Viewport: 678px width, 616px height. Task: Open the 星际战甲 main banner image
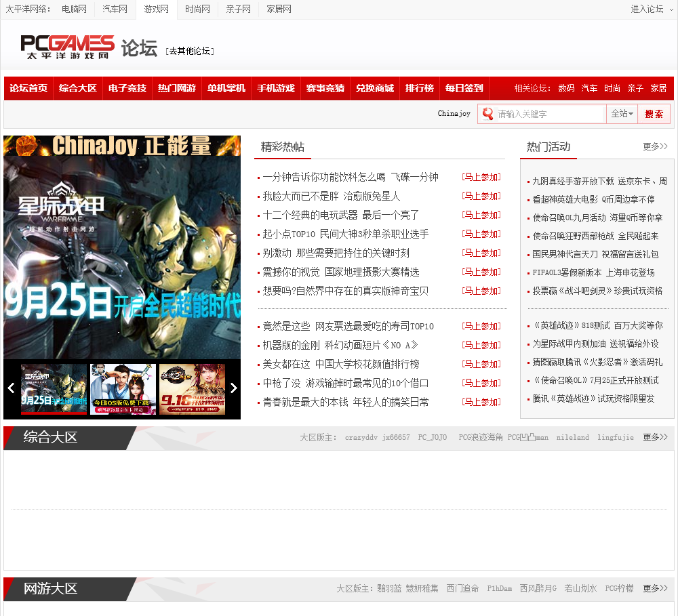(x=122, y=247)
